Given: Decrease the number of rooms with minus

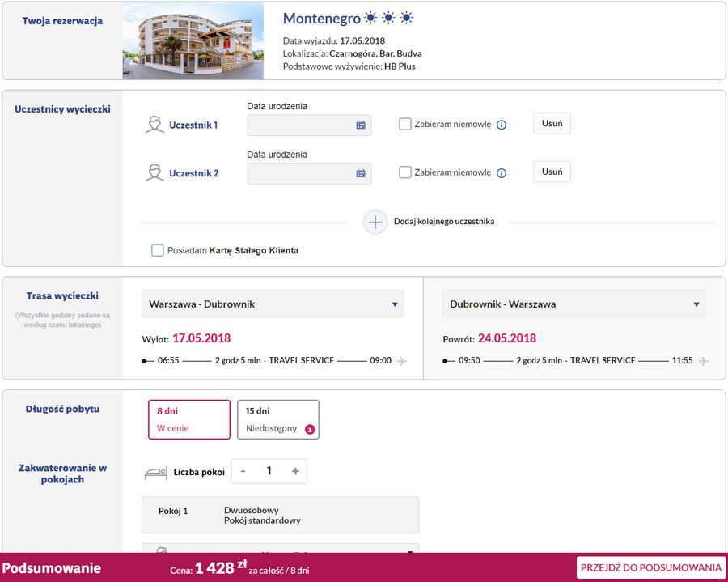Looking at the screenshot, I should pyautogui.click(x=243, y=471).
